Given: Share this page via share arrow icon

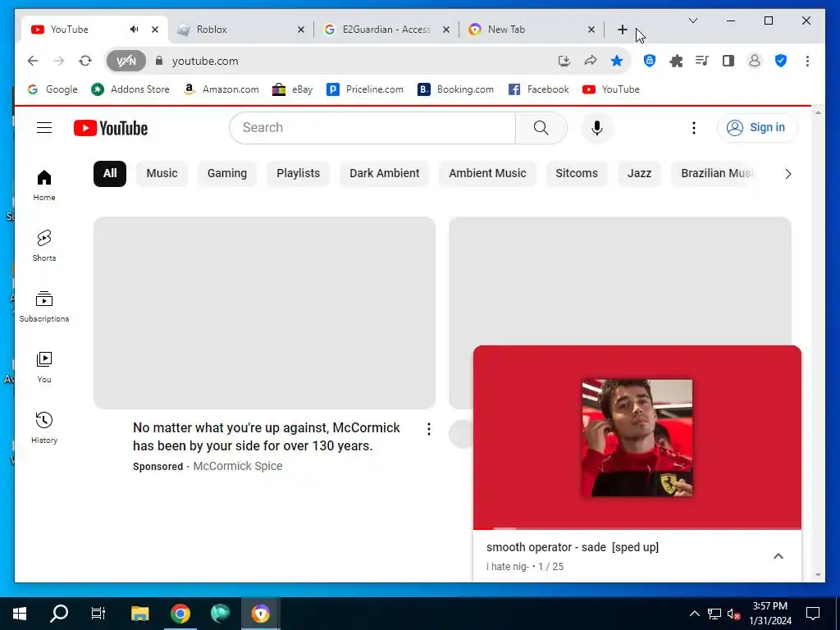Looking at the screenshot, I should click(591, 61).
